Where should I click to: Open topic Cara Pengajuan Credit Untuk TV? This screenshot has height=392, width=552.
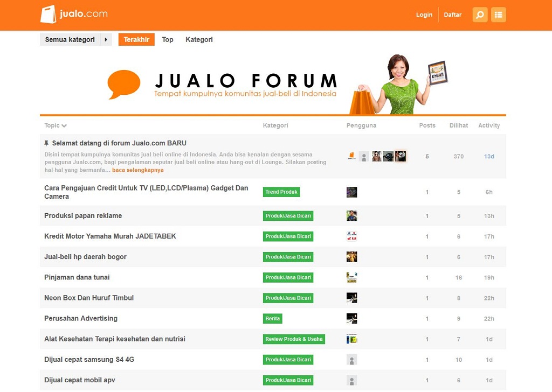coord(146,192)
